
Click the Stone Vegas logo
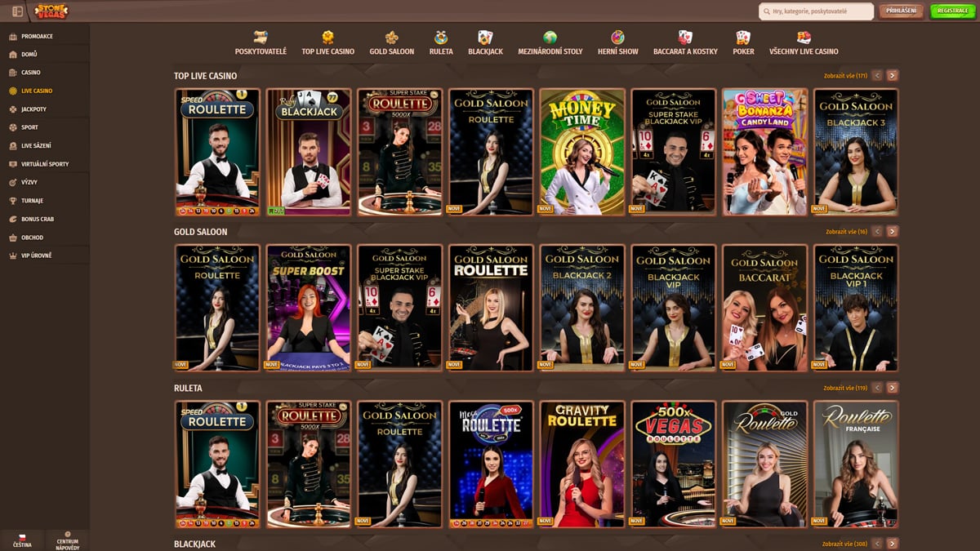coord(51,11)
